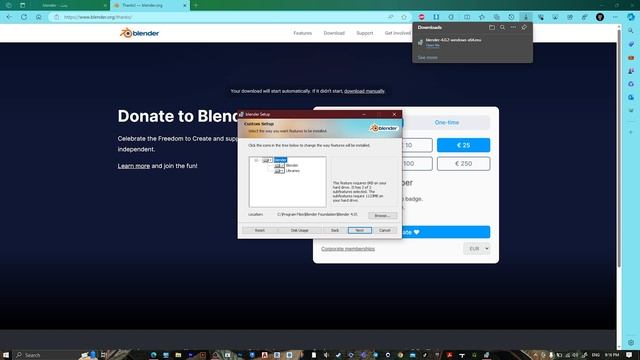
Task: Open Support in Blender site navigation
Action: click(x=364, y=33)
